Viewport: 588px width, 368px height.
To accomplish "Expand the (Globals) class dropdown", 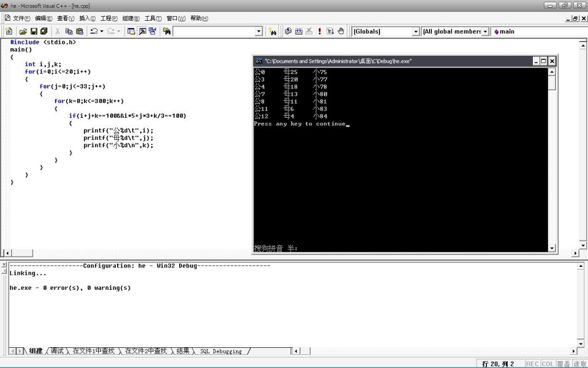I will pos(416,32).
